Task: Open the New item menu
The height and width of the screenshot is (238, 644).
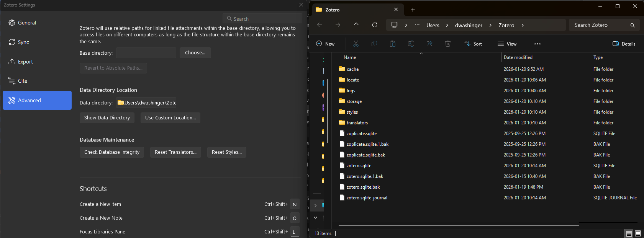Action: [325, 44]
